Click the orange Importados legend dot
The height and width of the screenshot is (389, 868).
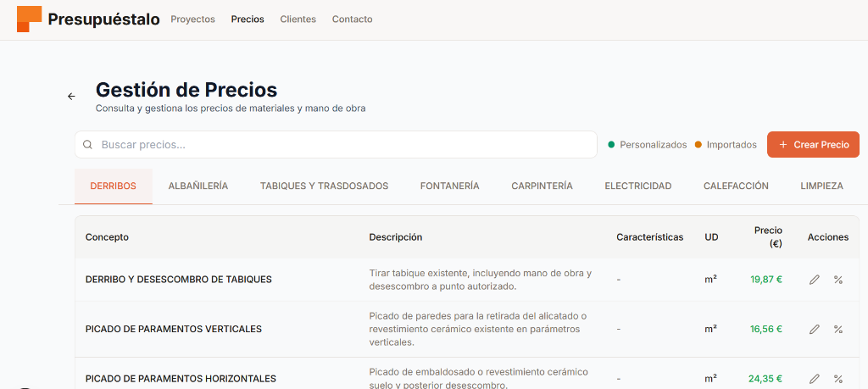[x=698, y=144]
